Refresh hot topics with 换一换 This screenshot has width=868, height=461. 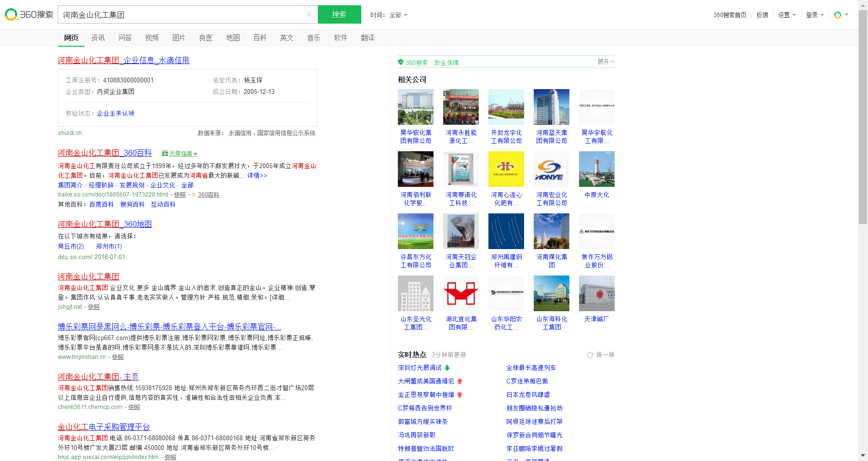[x=601, y=355]
